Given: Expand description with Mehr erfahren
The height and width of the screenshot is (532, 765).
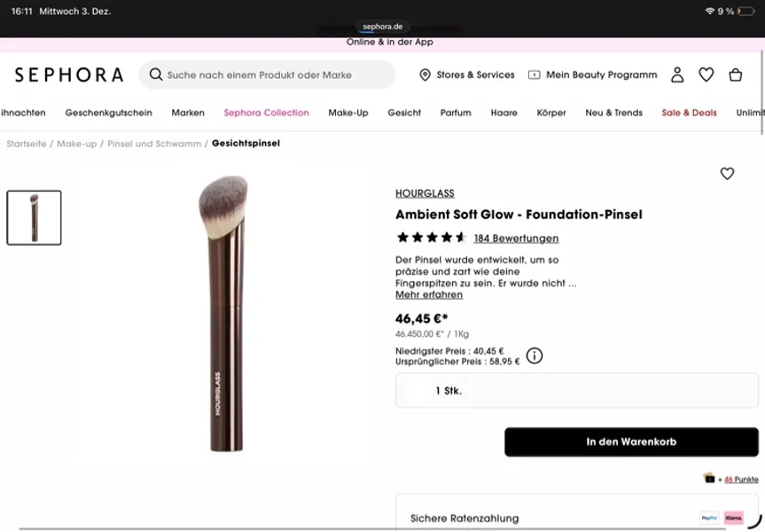Looking at the screenshot, I should click(x=429, y=294).
